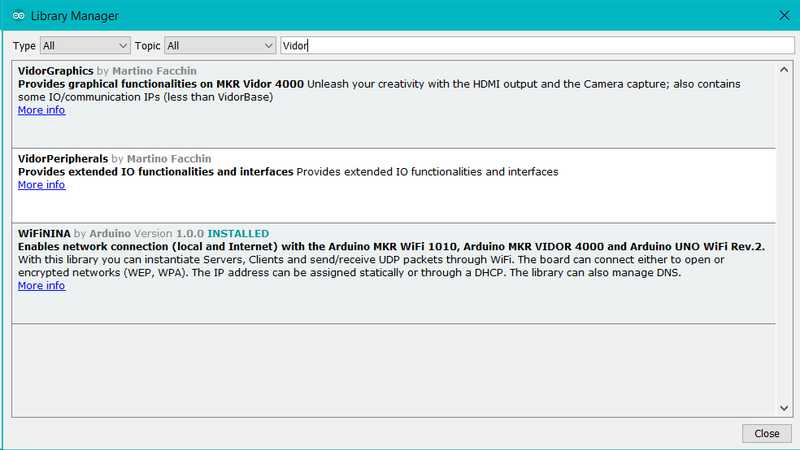Click the vertical scrollbar track in library list
This screenshot has width=800, height=450.
point(783,240)
